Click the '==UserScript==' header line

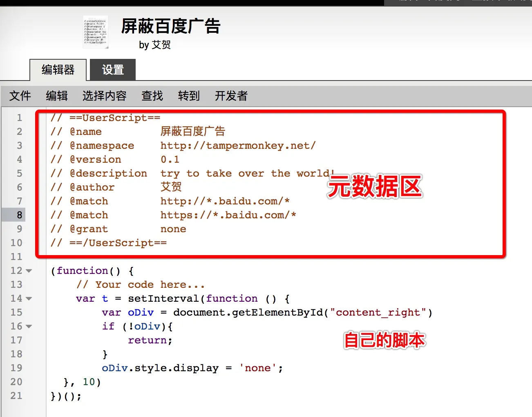(x=105, y=118)
